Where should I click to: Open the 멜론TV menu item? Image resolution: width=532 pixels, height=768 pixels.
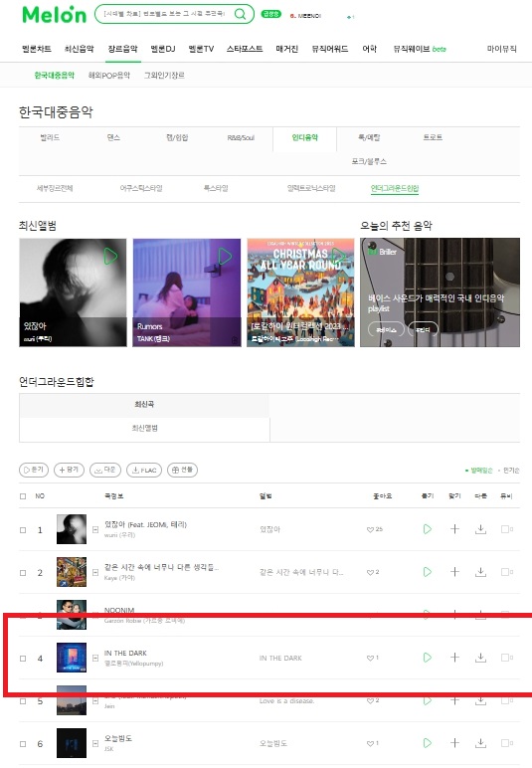pyautogui.click(x=201, y=49)
